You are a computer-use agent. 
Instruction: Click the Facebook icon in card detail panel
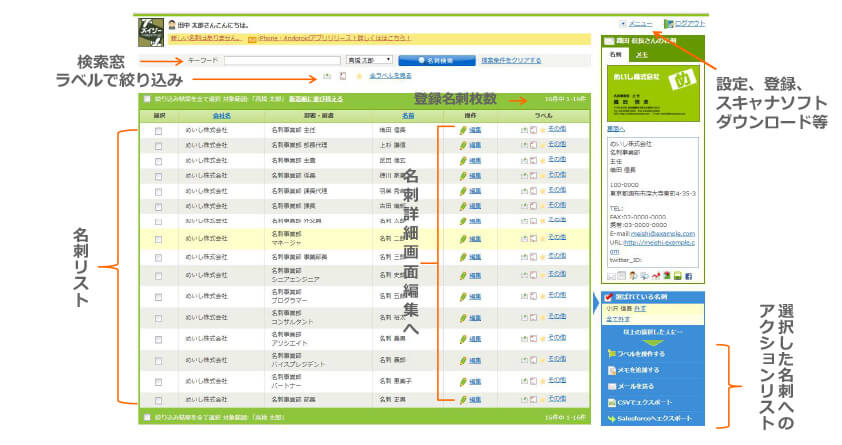(688, 275)
